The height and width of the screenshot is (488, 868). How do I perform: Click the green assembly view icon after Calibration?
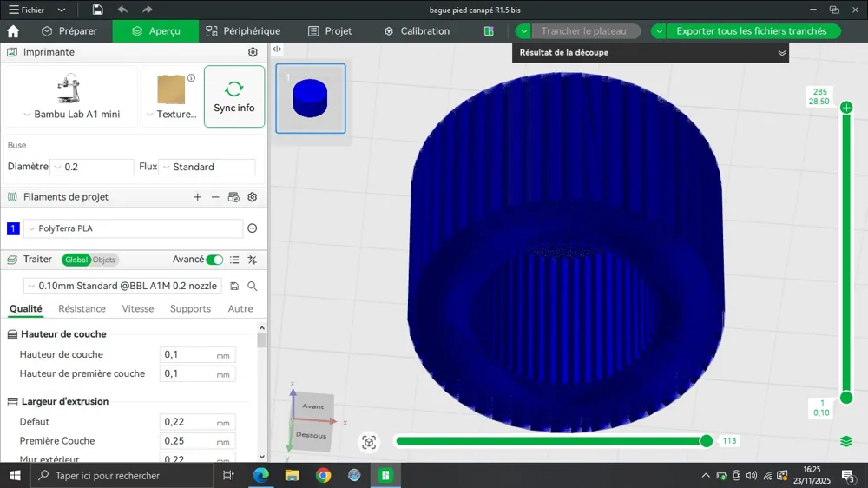(x=489, y=31)
